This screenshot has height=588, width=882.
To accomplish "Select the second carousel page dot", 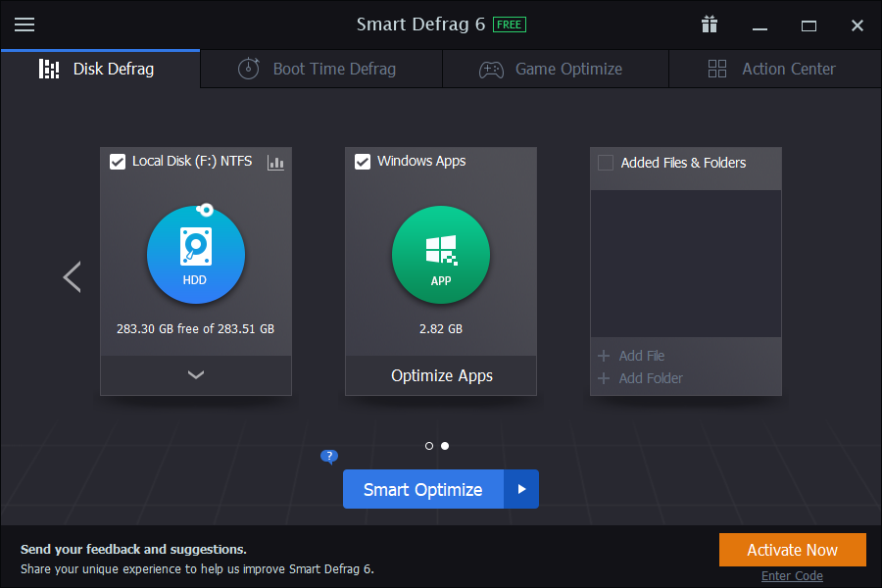I will tap(445, 445).
